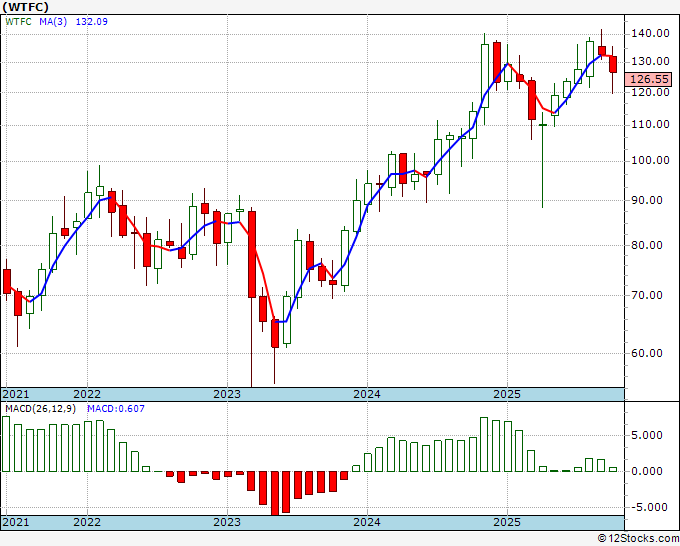This screenshot has width=680, height=546.
Task: Click the WTFC legend label
Action: pyautogui.click(x=18, y=22)
